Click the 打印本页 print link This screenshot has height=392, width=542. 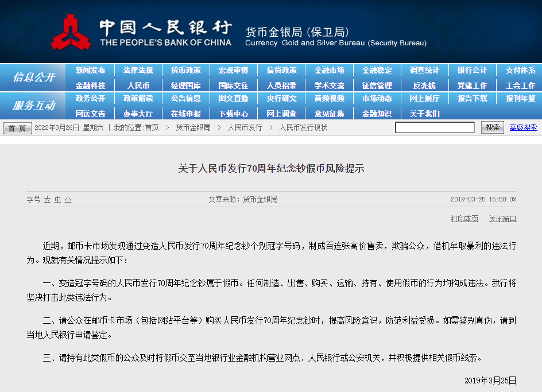coord(464,219)
